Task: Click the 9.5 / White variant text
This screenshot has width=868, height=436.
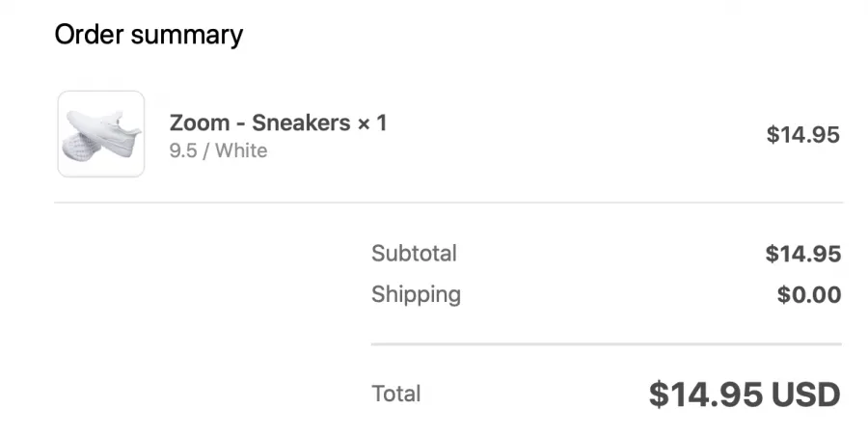Action: [x=218, y=150]
